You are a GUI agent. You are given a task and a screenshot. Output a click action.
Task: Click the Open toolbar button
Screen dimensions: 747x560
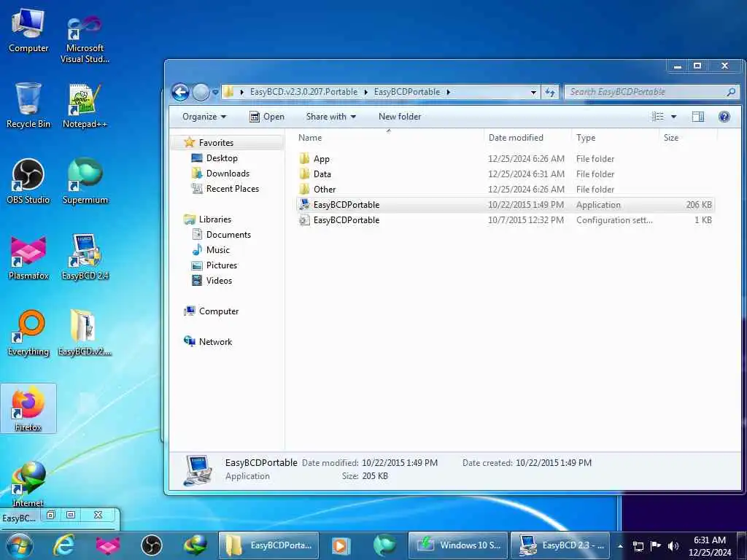click(x=267, y=117)
